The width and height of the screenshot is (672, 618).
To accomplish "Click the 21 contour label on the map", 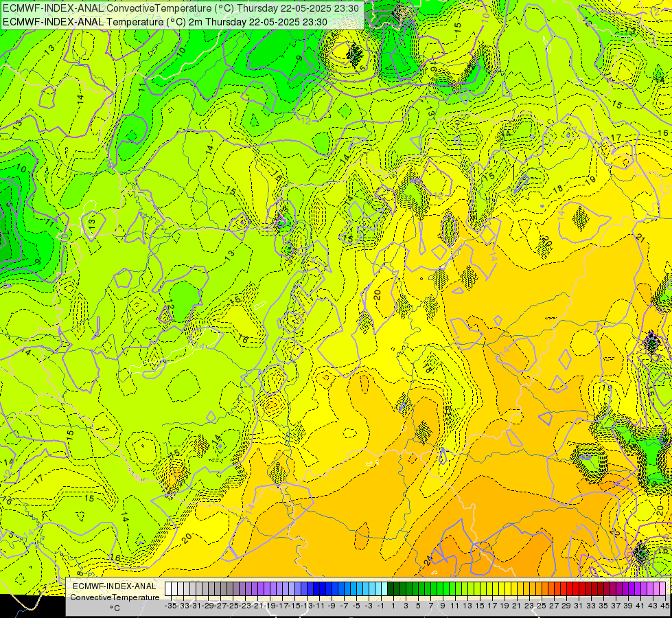I will point(640,238).
